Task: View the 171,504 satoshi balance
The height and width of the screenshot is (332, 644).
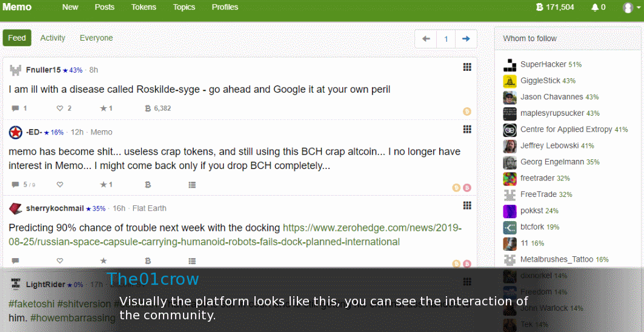Action: [555, 7]
